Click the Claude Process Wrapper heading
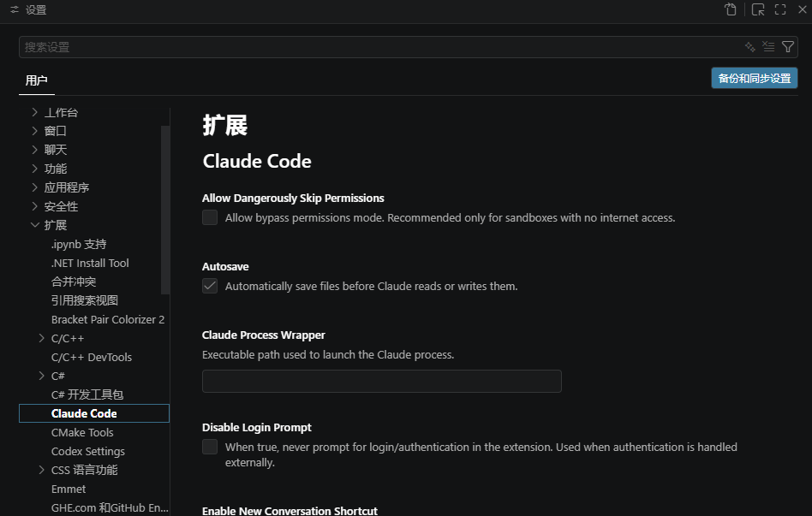Screen dimensions: 812x516 (264, 335)
